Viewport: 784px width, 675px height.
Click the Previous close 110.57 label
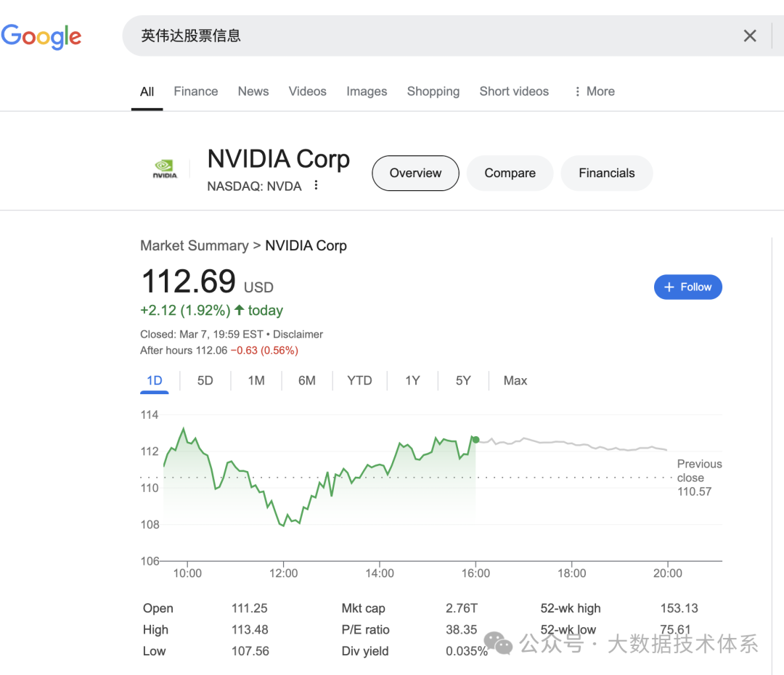(x=699, y=478)
